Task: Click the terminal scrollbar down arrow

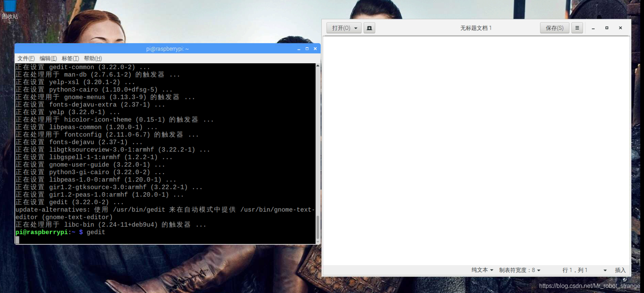Action: (318, 242)
